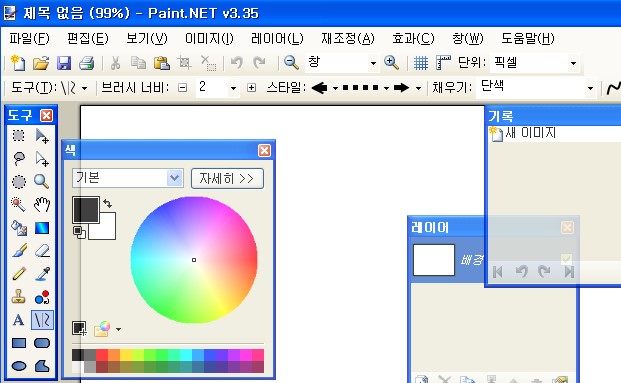Click the Zoom Out magnifier icon
Screen dimensions: 621x383
click(x=291, y=63)
